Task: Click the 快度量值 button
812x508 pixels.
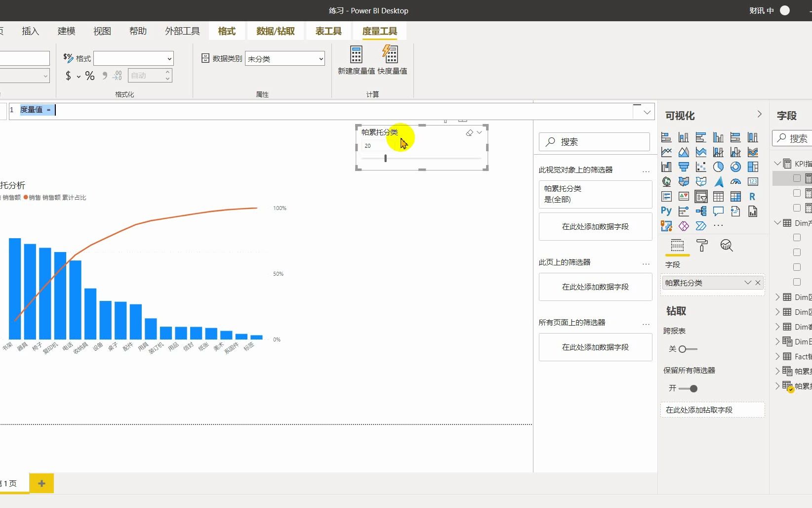Action: tap(391, 59)
